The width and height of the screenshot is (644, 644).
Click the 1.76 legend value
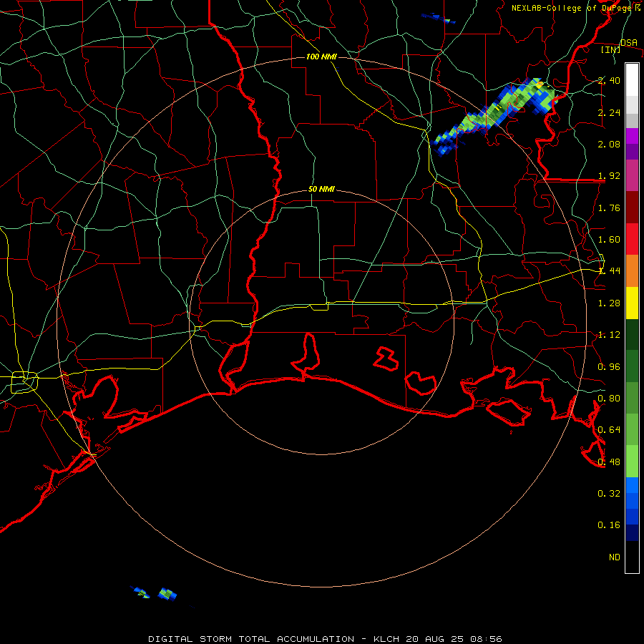609,208
